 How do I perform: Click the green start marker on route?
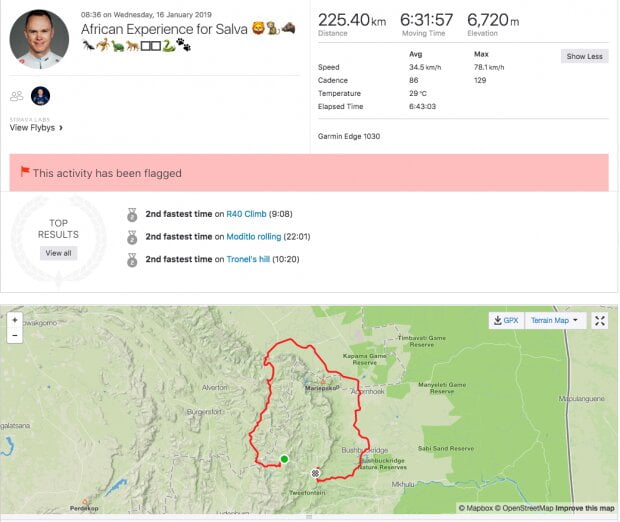pyautogui.click(x=284, y=459)
